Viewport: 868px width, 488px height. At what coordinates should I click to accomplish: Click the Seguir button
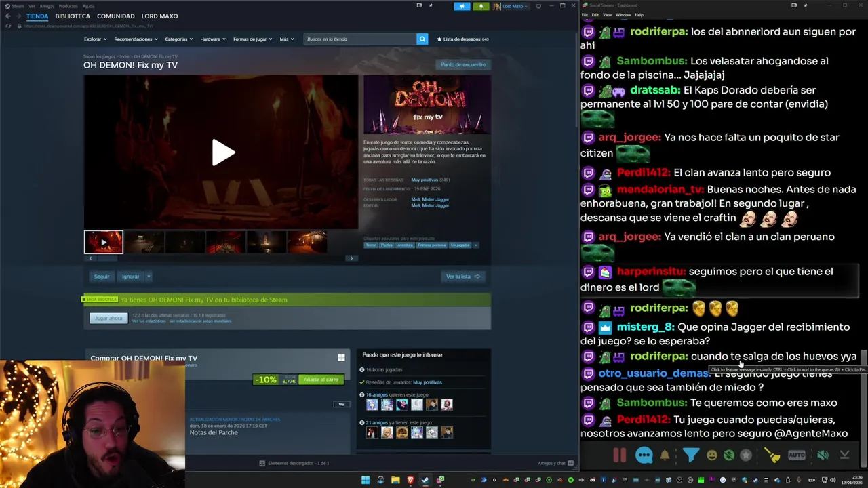pyautogui.click(x=101, y=276)
